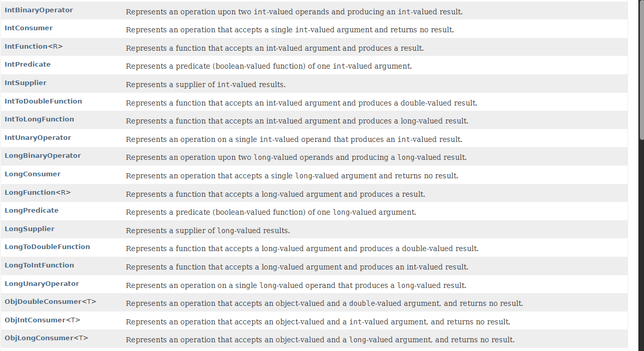Click LongToDoubleFunction in the table
Screen dimensions: 644x351
click(47, 247)
